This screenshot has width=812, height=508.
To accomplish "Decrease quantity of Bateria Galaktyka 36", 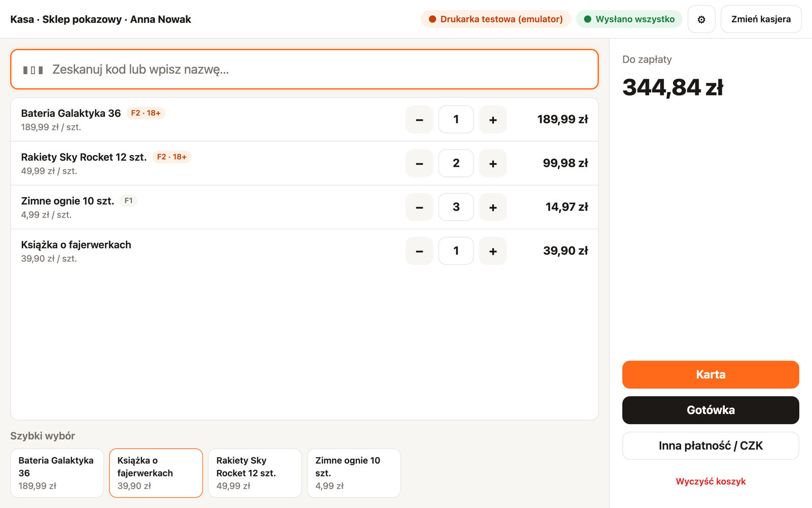I will click(419, 119).
